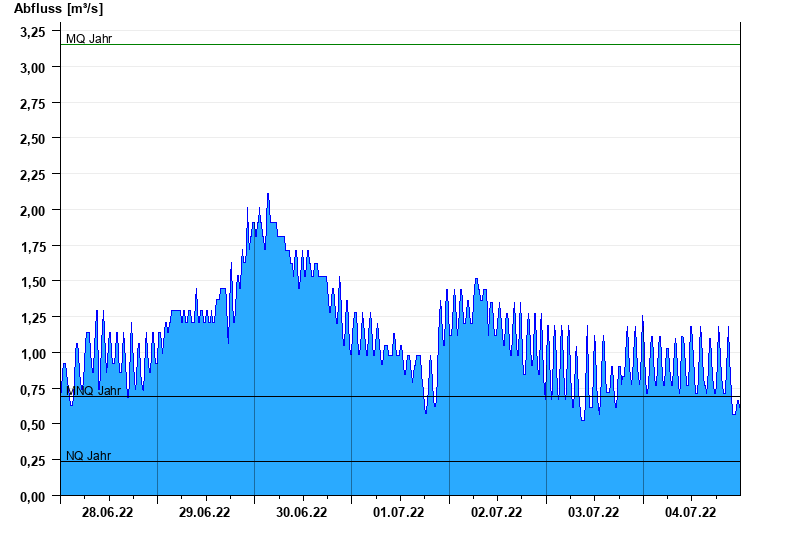Image resolution: width=800 pixels, height=550 pixels.
Task: Click the 0,00 y-axis tick label
Action: (x=33, y=497)
